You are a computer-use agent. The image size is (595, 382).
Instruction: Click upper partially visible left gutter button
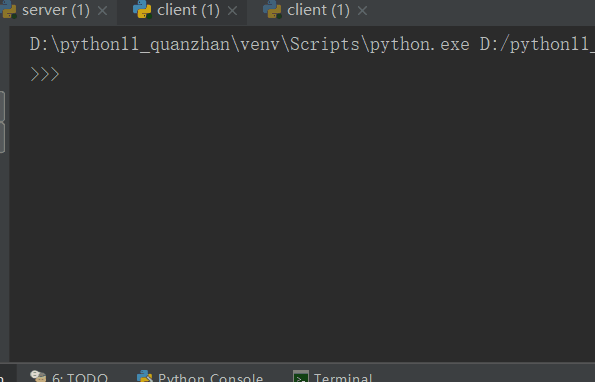(x=2, y=106)
